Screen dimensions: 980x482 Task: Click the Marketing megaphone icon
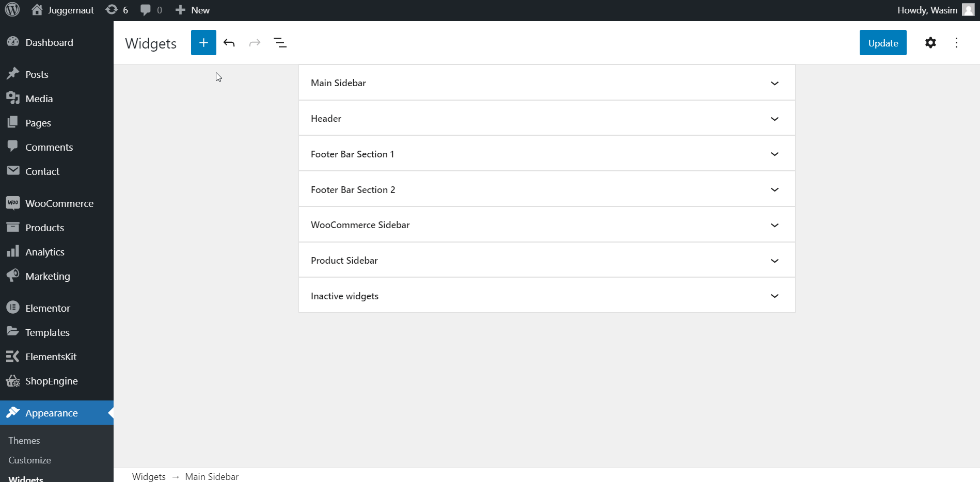13,276
